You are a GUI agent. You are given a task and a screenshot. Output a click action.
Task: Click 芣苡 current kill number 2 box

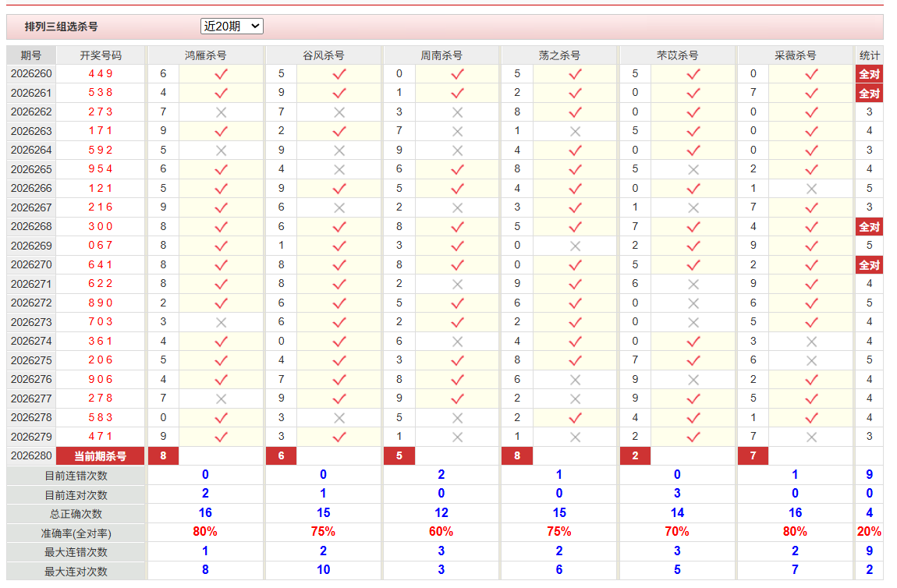coord(635,456)
